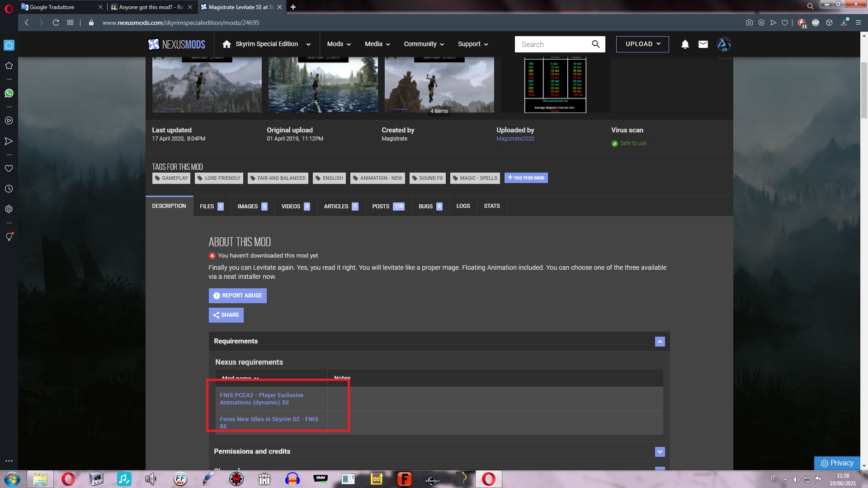Open Opera sidebar bookmarks star icon

point(9,66)
